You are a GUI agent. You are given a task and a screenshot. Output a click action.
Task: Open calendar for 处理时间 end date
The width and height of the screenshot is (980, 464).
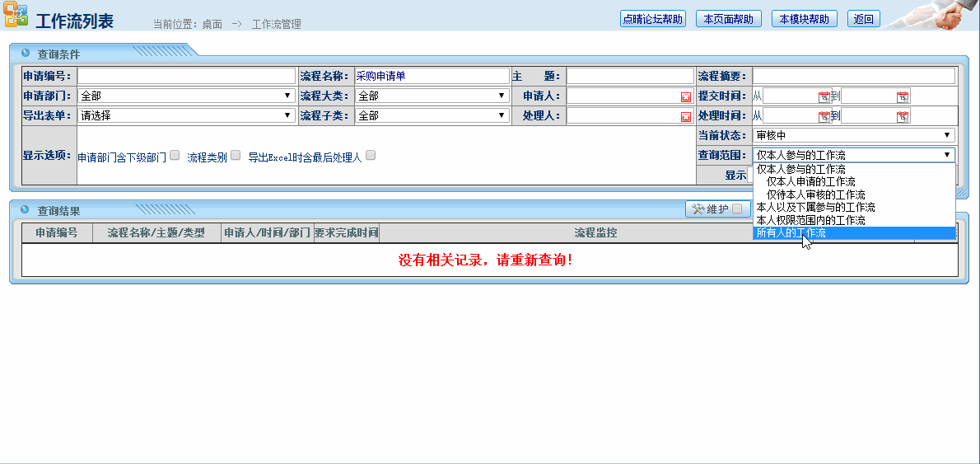903,116
